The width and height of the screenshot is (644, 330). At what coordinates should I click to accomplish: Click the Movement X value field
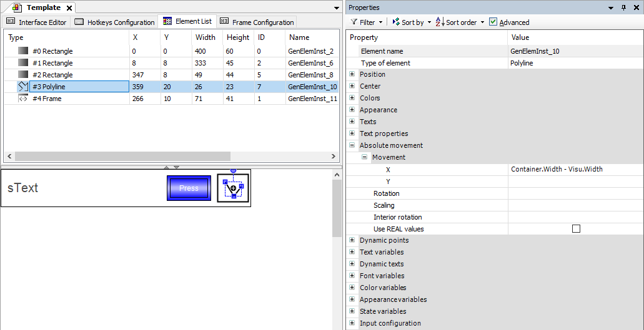tap(575, 169)
